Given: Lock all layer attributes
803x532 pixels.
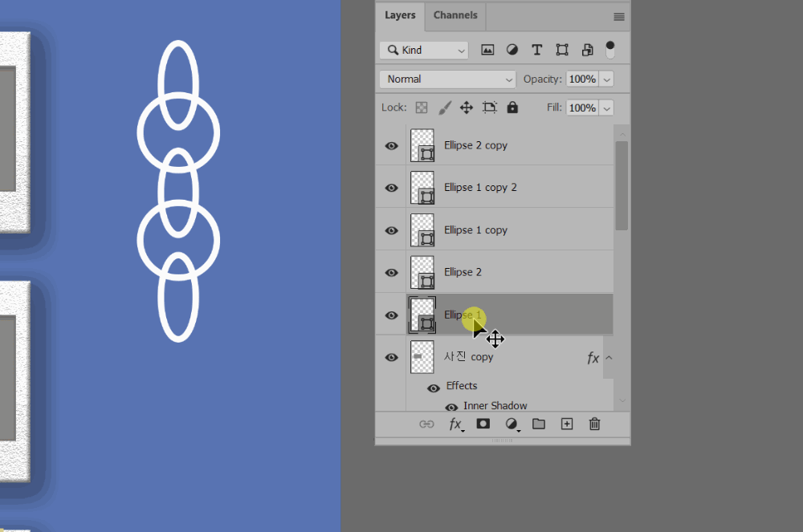Looking at the screenshot, I should coord(512,108).
